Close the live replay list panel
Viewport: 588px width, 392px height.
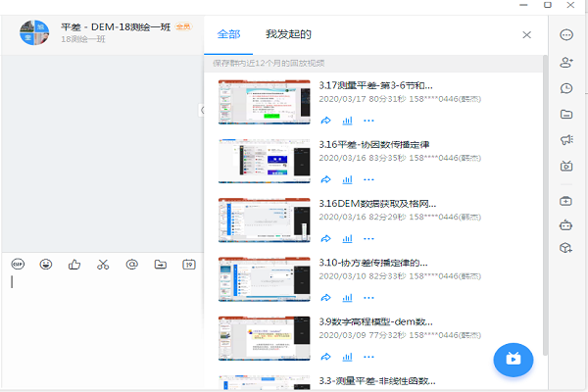(526, 34)
